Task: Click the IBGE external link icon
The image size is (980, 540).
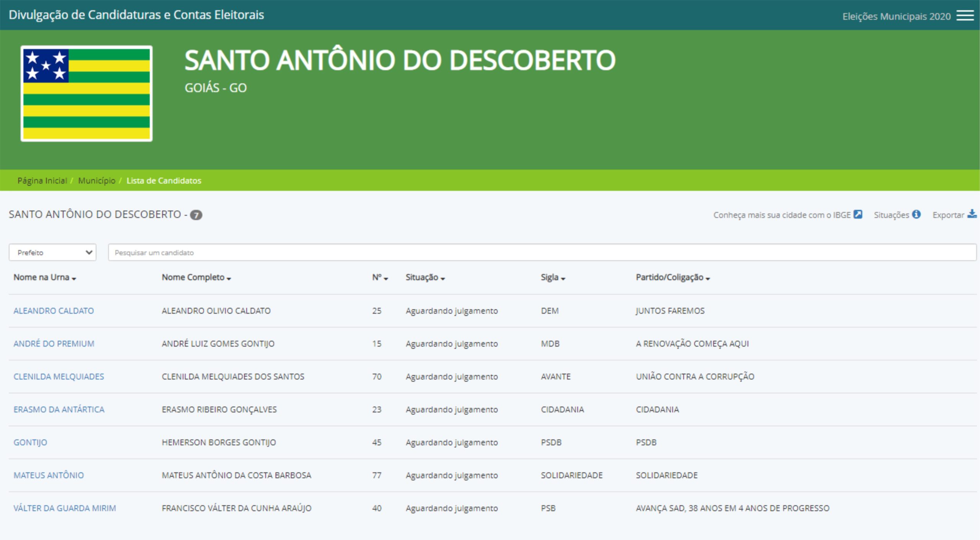Action: (x=858, y=214)
